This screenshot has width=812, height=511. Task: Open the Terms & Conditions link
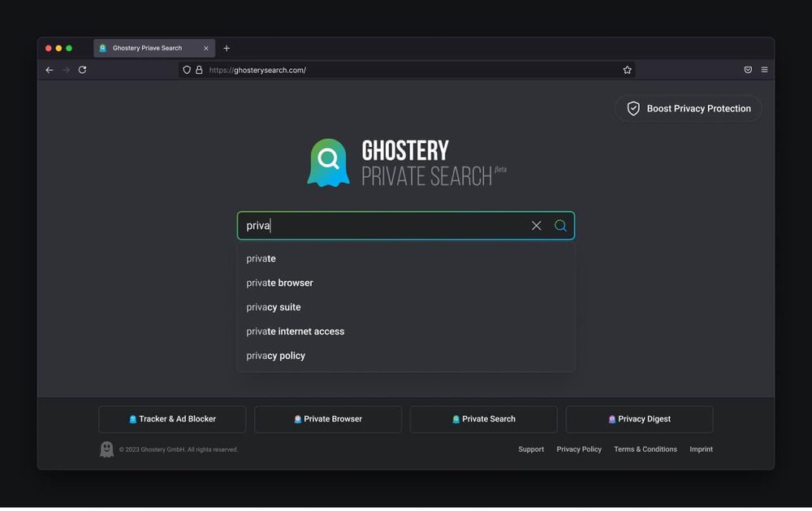click(x=646, y=449)
